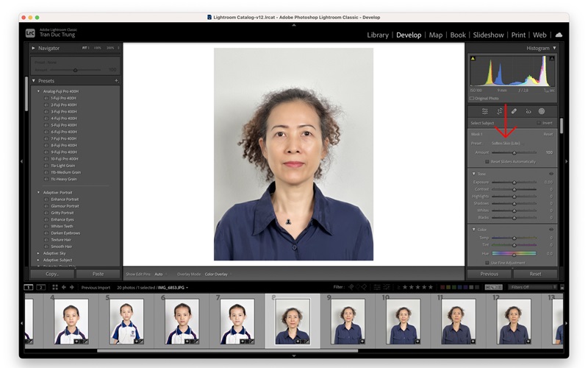The image size is (588, 368).
Task: Switch to the Library module
Action: coord(377,35)
